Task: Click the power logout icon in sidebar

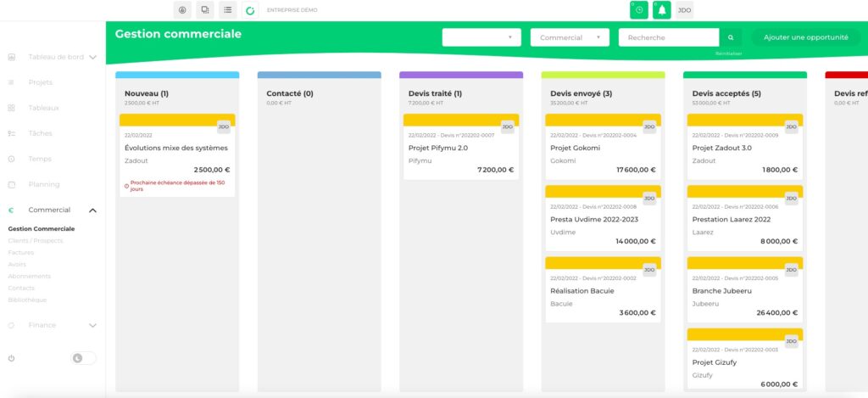Action: [x=11, y=358]
